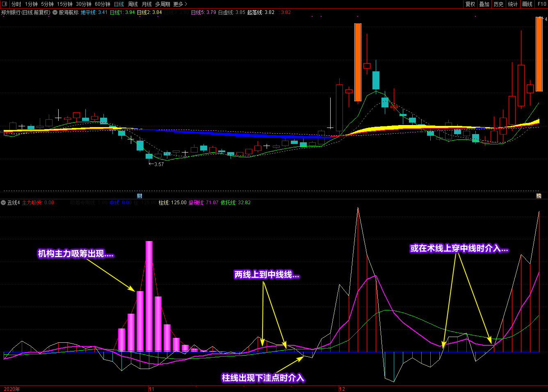Switch to the 周线 weekly period tab
Image resolution: width=548 pixels, height=392 pixels.
pos(133,4)
